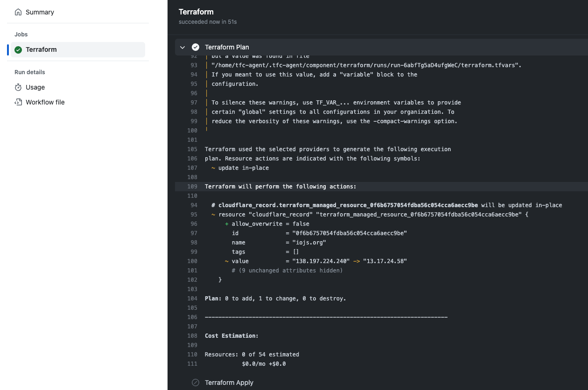This screenshot has width=588, height=390.
Task: Click line number beside 'allow_overwrite = false'
Action: pyautogui.click(x=194, y=224)
